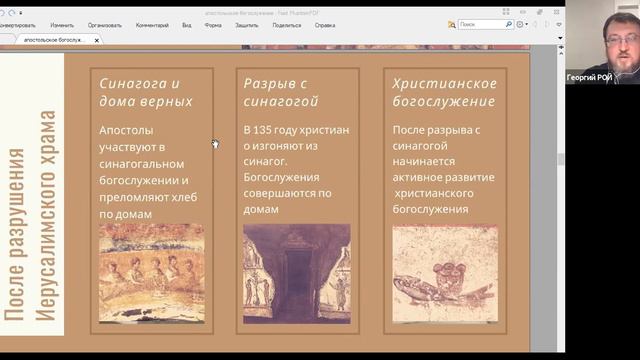Open the tab list dropdown arrow

[560, 38]
